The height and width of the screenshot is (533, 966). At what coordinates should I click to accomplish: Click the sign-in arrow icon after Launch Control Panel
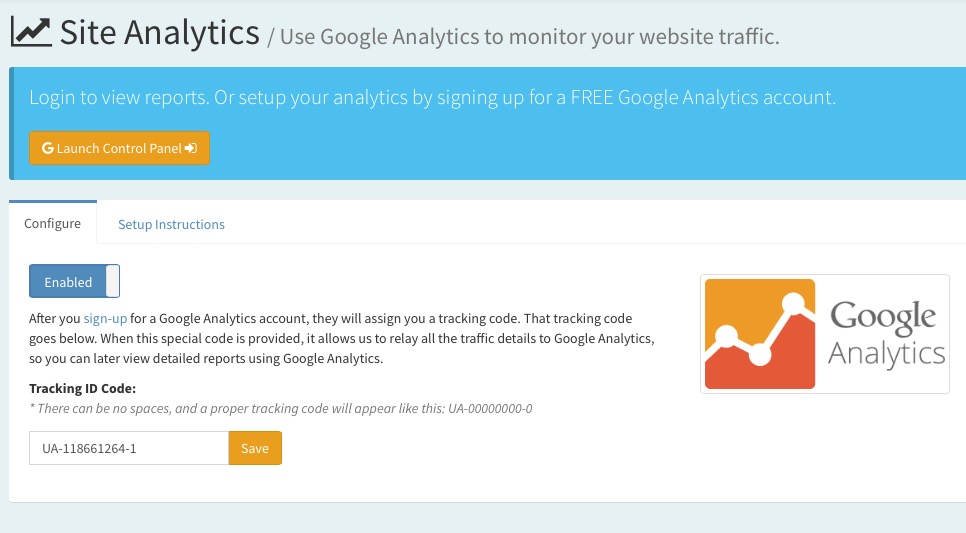[x=191, y=148]
